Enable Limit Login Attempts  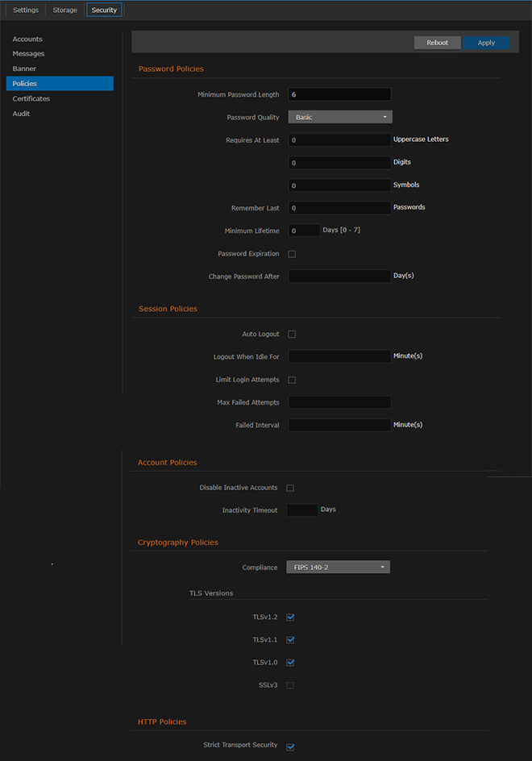coord(291,379)
